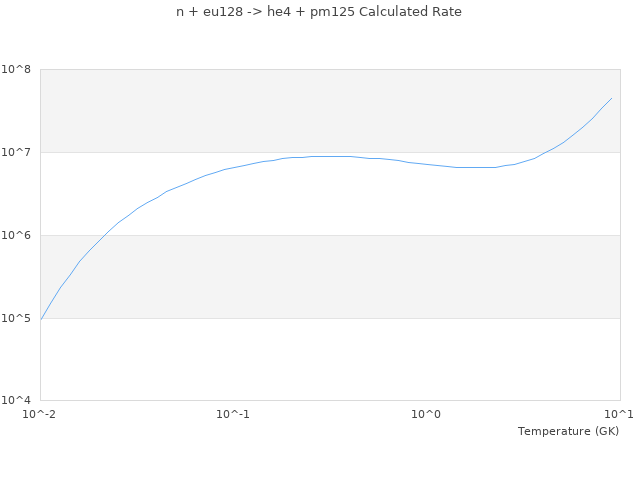The width and height of the screenshot is (640, 480).
Task: Click the curve directly above the 10^0 tick
Action: coord(427,164)
